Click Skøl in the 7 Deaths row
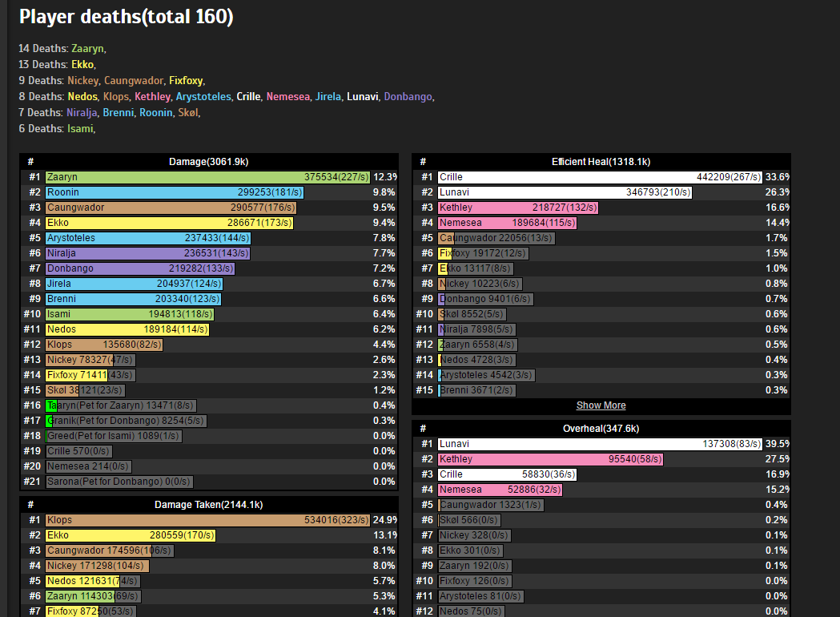The width and height of the screenshot is (840, 617). 187,113
